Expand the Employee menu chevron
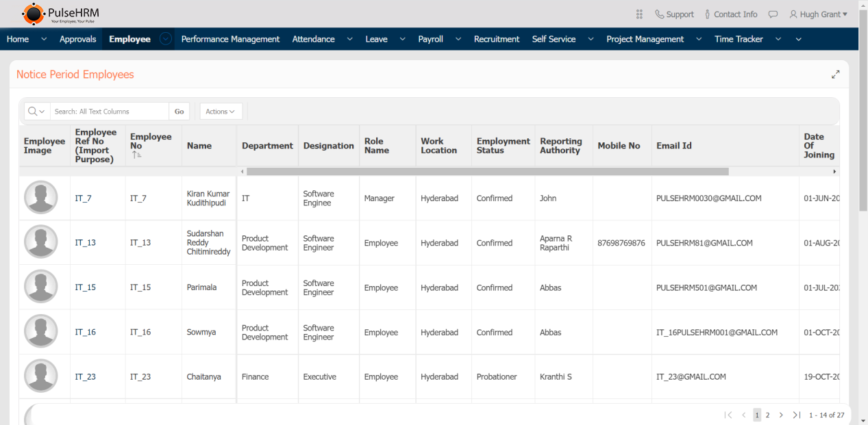The image size is (868, 425). point(166,39)
